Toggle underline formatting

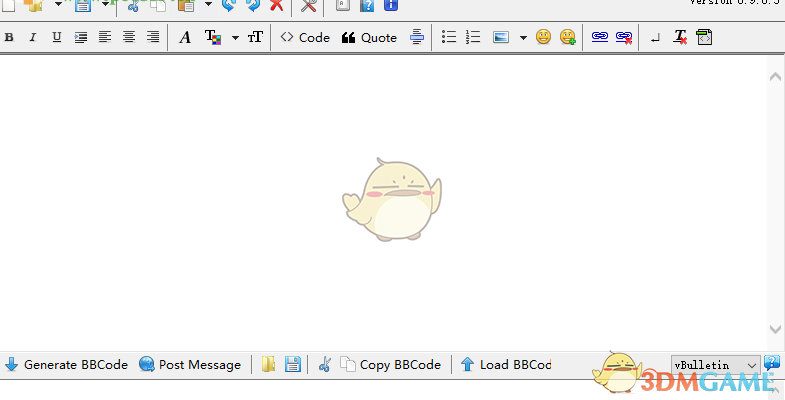[57, 38]
